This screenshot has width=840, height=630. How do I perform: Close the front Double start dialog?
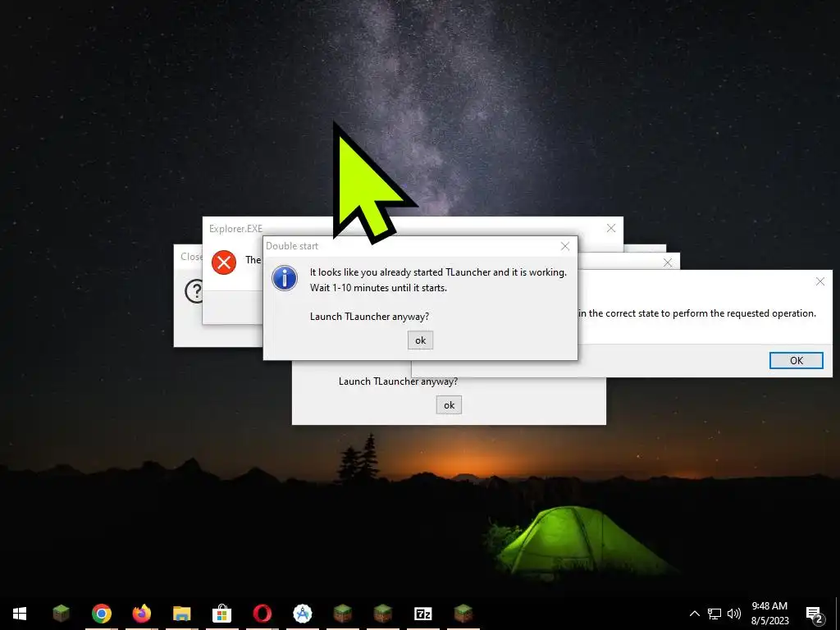564,246
